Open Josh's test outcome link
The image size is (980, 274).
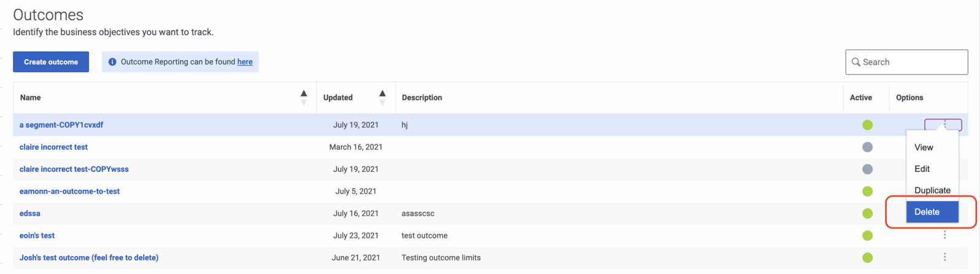pyautogui.click(x=89, y=257)
